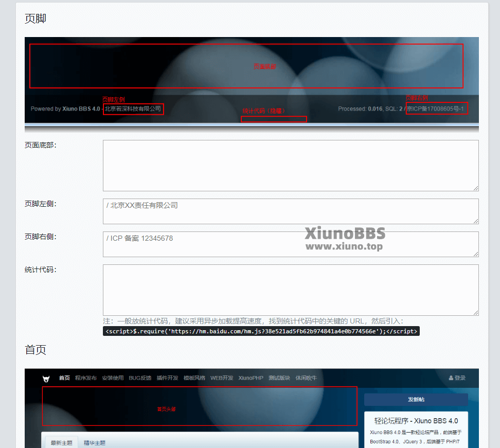Click the resize grip of 页脚左侧 text area
This screenshot has height=448, width=500.
(x=476, y=221)
